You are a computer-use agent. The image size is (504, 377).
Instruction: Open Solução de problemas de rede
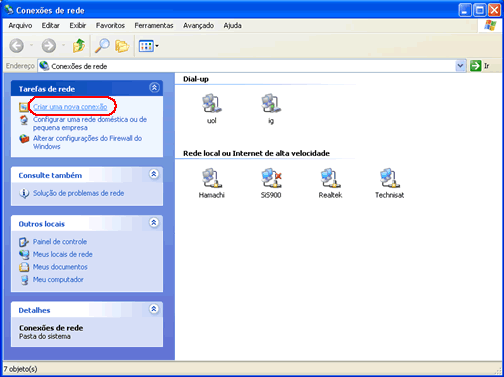coord(78,193)
